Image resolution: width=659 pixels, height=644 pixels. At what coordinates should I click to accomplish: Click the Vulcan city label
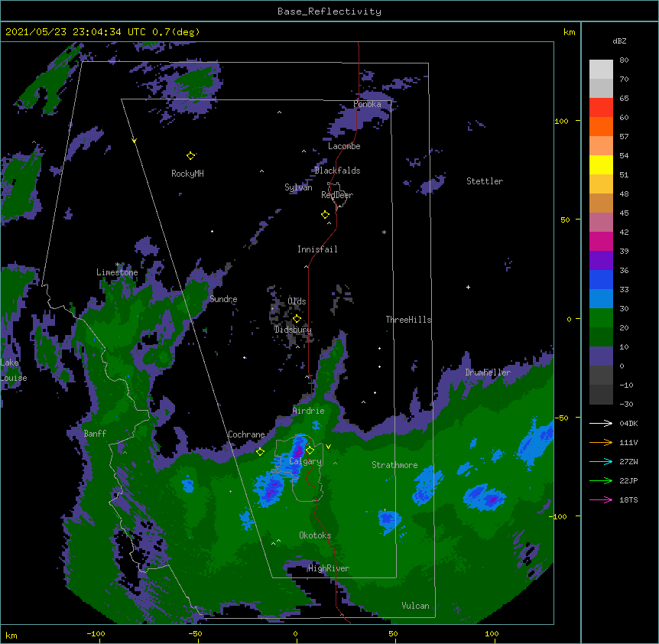416,606
